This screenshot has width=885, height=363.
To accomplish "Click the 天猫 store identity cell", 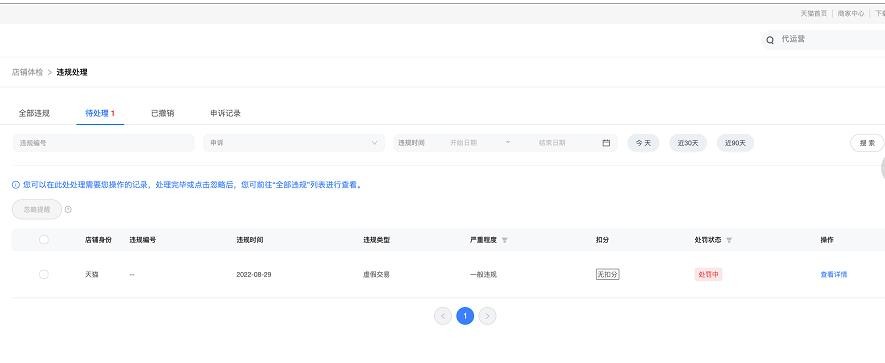I will [x=91, y=274].
